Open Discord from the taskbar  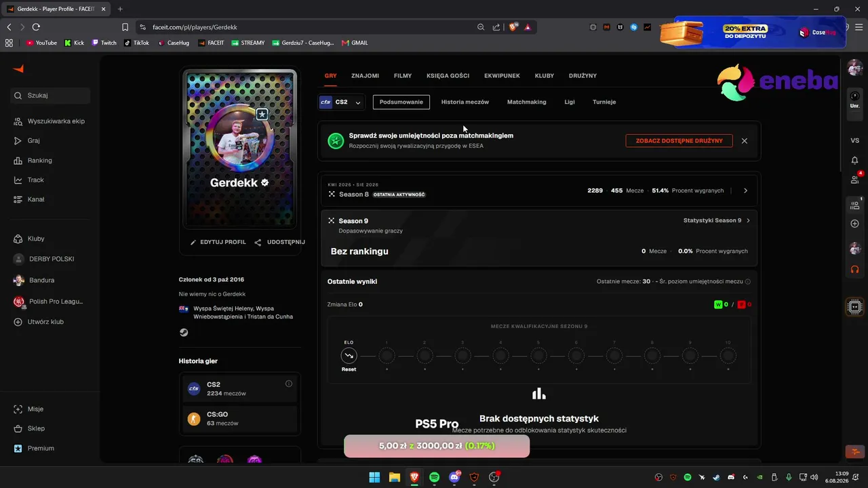tap(454, 477)
